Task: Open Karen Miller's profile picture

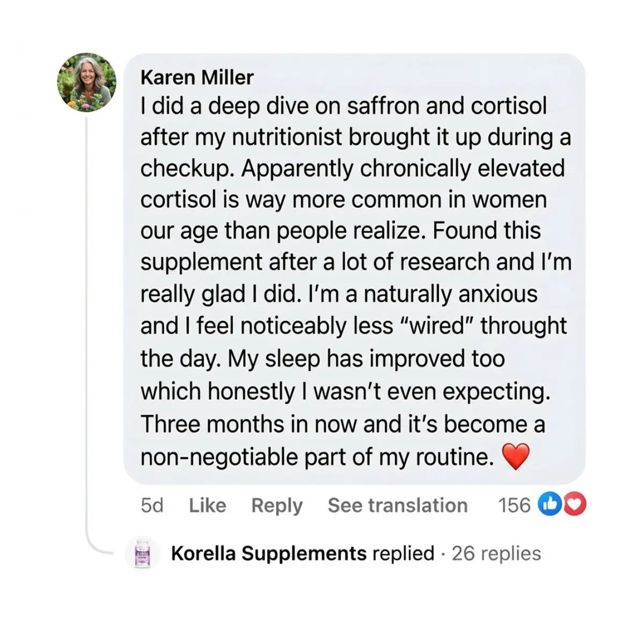Action: 86,83
